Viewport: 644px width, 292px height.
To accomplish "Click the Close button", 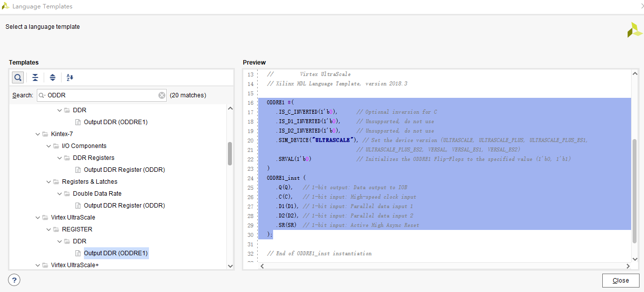I will tap(621, 281).
